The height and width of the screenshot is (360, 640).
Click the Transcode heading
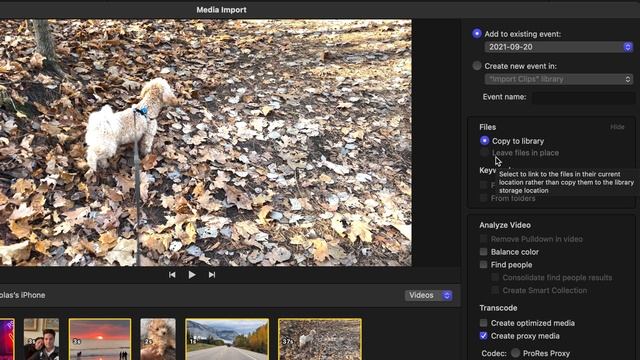coord(498,308)
